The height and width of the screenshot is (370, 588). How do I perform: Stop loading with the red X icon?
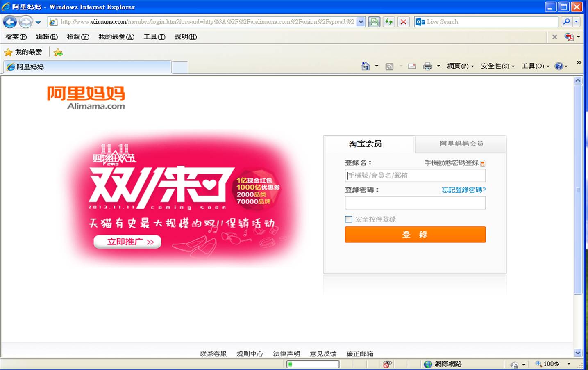(404, 22)
